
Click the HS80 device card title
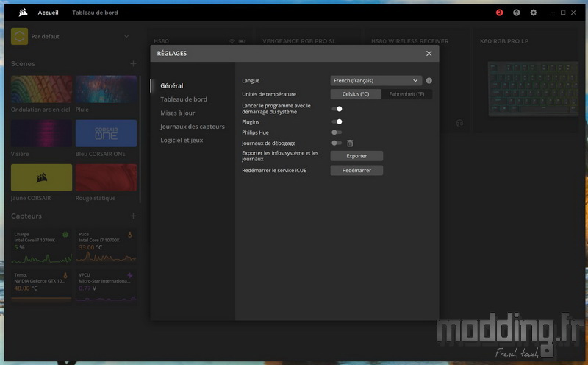pyautogui.click(x=161, y=41)
